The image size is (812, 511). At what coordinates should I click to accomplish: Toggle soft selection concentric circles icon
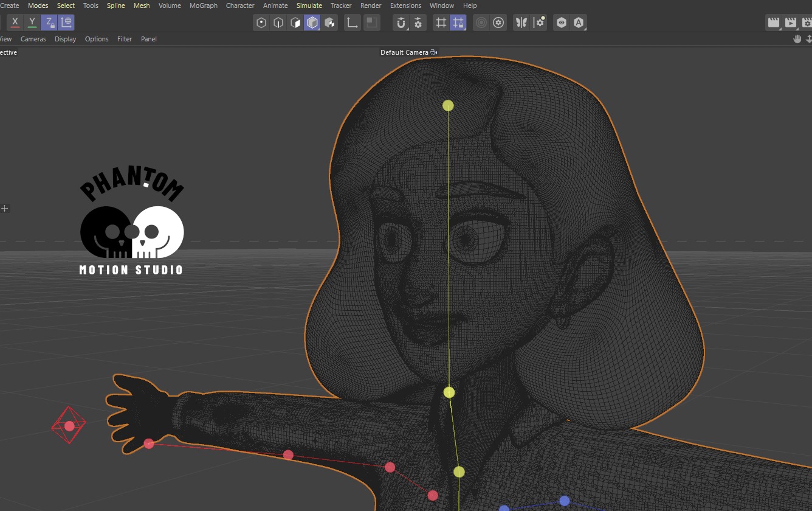(481, 23)
